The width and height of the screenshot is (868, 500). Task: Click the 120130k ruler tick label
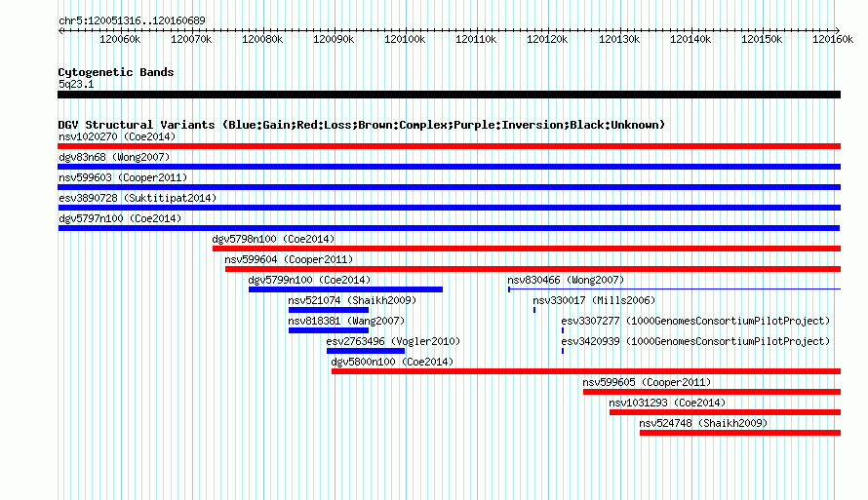click(x=619, y=39)
